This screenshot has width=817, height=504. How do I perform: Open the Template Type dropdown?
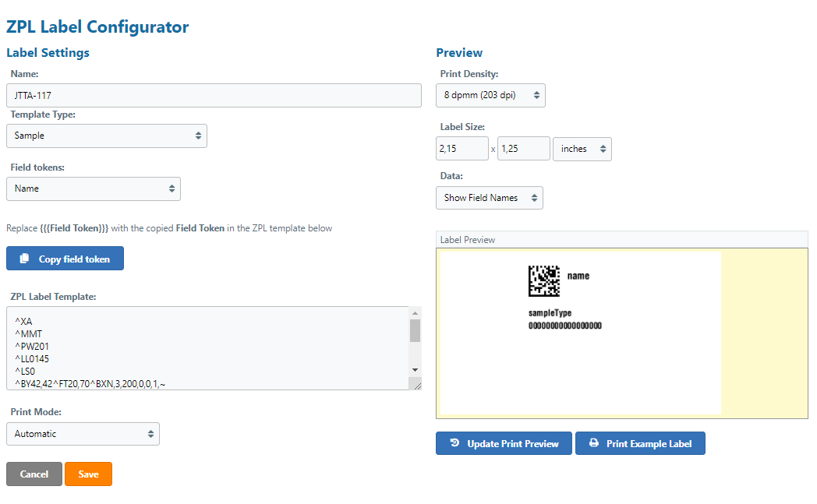click(107, 136)
